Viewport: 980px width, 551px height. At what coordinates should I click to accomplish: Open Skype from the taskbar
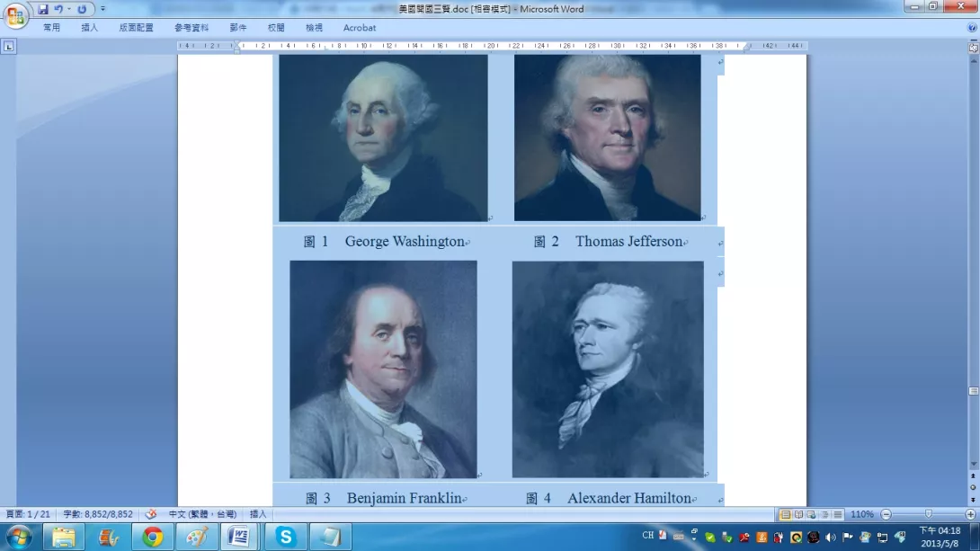click(x=286, y=538)
